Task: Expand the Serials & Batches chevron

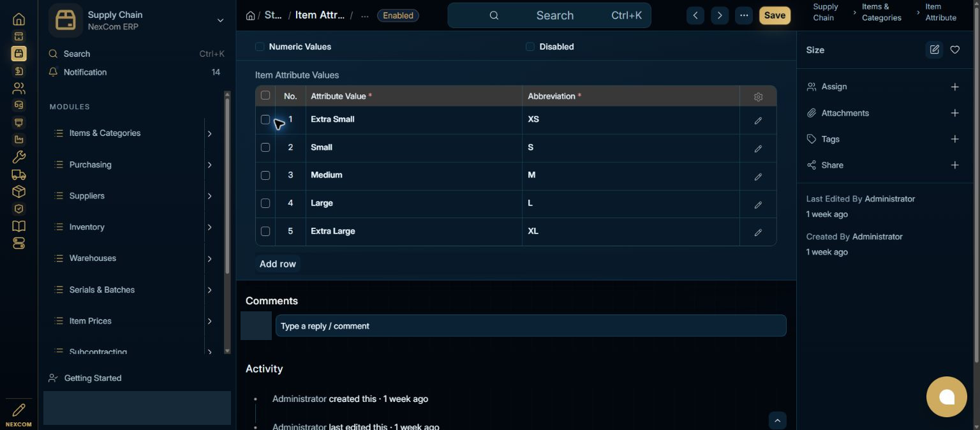Action: [x=209, y=290]
